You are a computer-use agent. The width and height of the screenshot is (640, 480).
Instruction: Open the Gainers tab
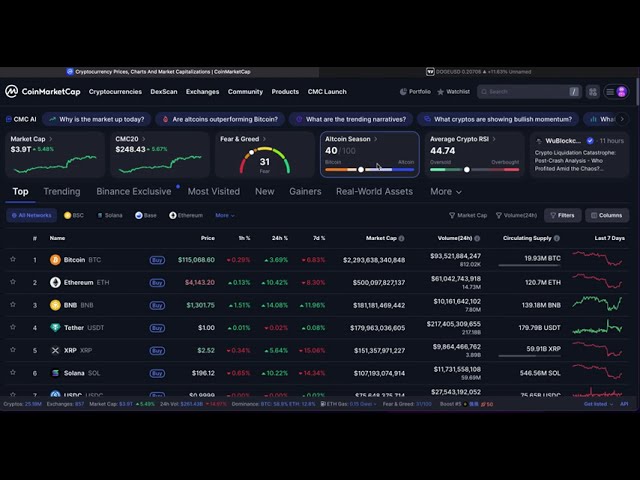305,191
